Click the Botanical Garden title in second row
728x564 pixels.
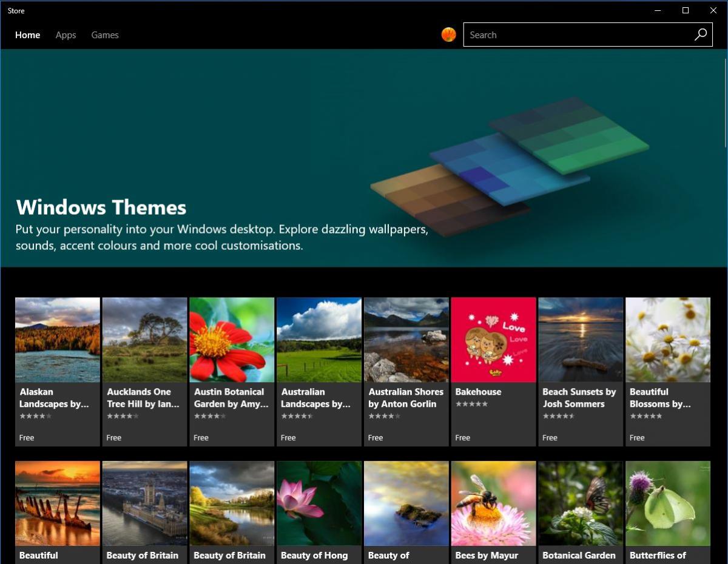[579, 556]
